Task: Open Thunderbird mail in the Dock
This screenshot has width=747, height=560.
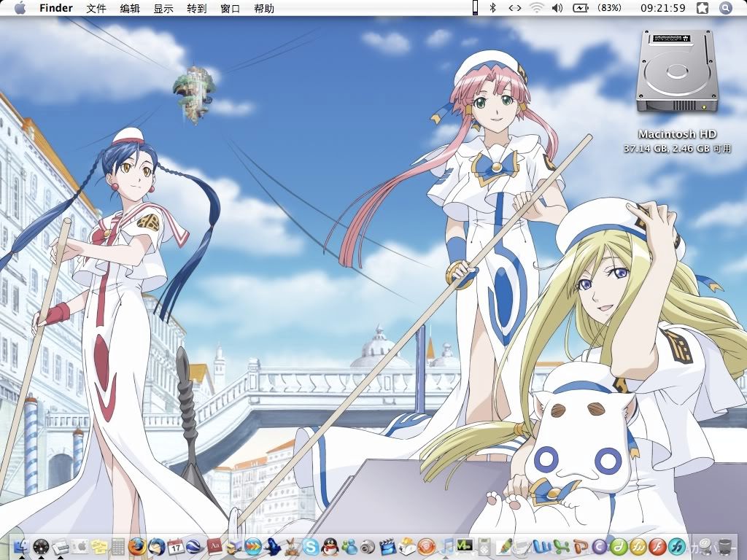Action: point(157,547)
